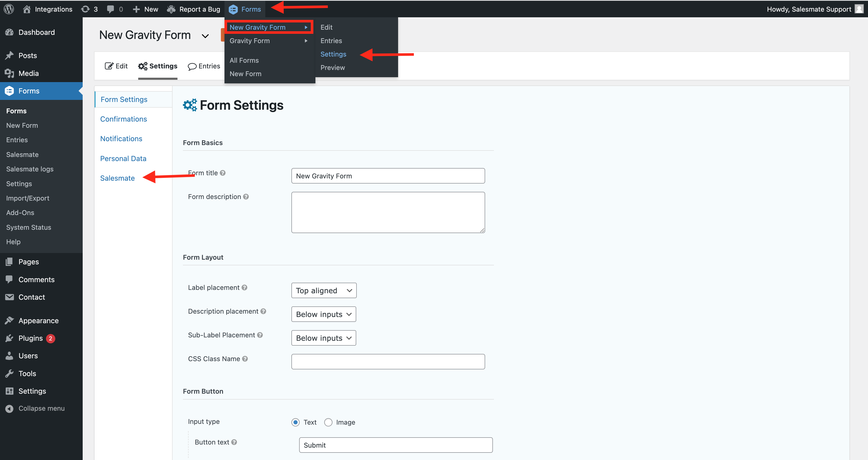The height and width of the screenshot is (460, 868).
Task: Click the Tools wrench icon
Action: (10, 374)
